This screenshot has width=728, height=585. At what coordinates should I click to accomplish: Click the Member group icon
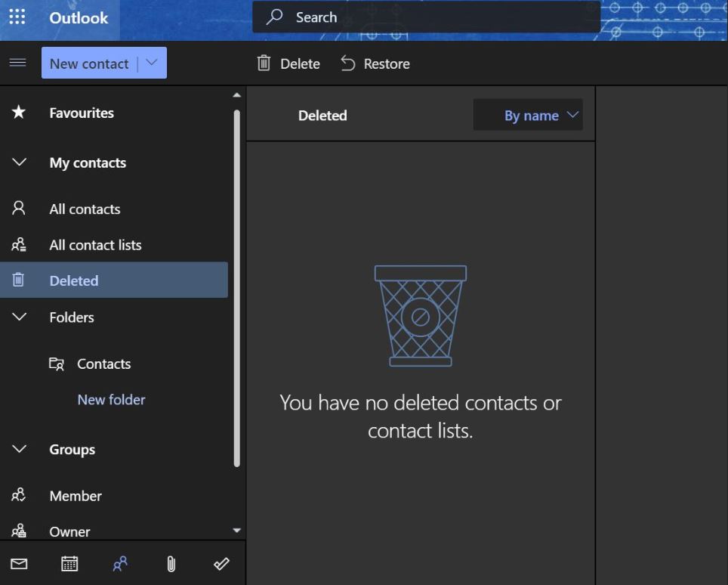[x=19, y=495]
